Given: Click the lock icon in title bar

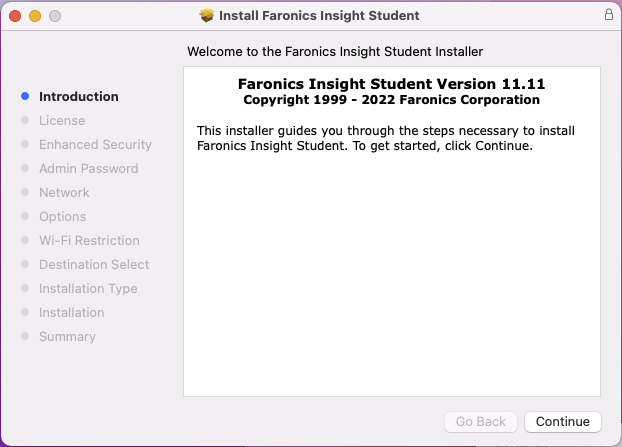Looking at the screenshot, I should (609, 15).
